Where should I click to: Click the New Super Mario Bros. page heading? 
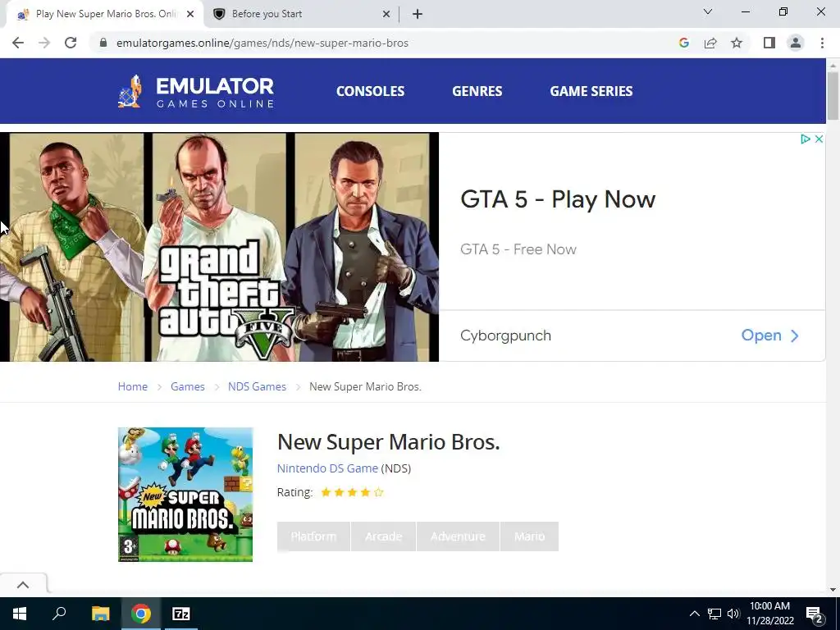click(x=388, y=442)
